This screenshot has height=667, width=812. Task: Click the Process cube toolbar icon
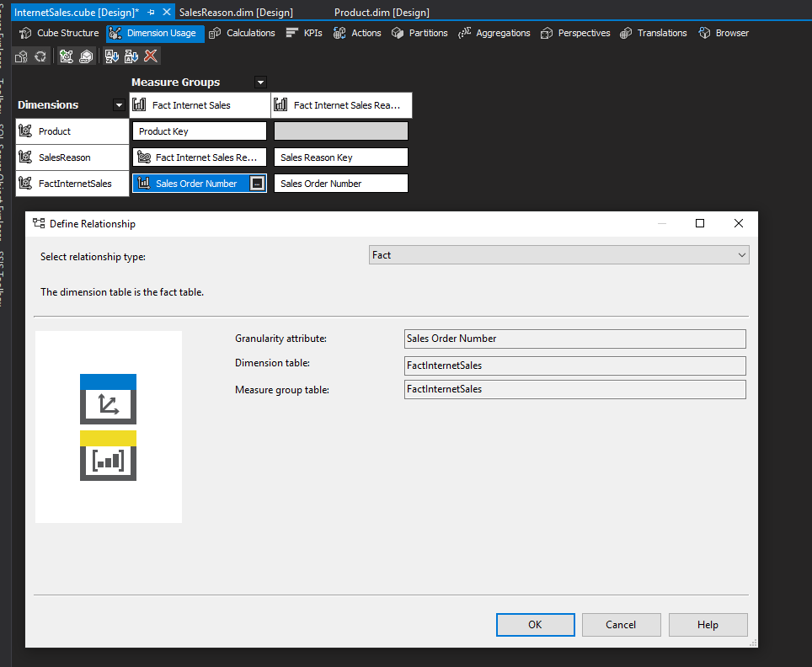pos(22,56)
